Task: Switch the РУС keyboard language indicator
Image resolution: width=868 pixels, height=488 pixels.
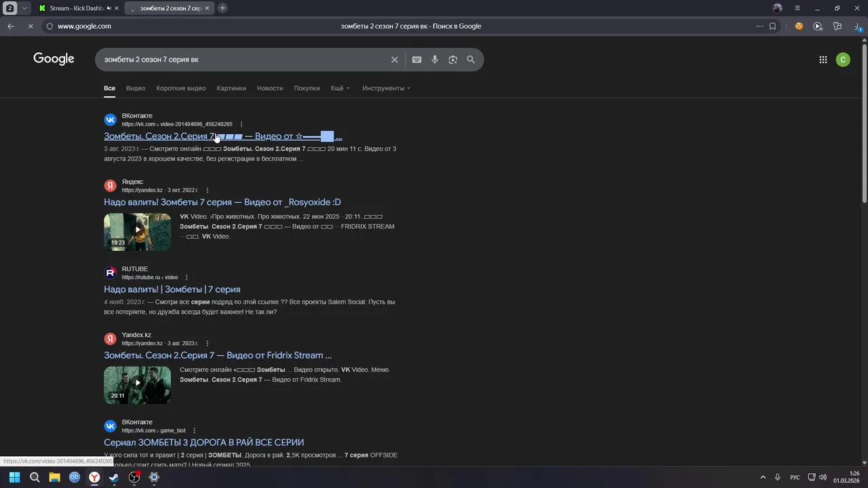Action: click(795, 477)
